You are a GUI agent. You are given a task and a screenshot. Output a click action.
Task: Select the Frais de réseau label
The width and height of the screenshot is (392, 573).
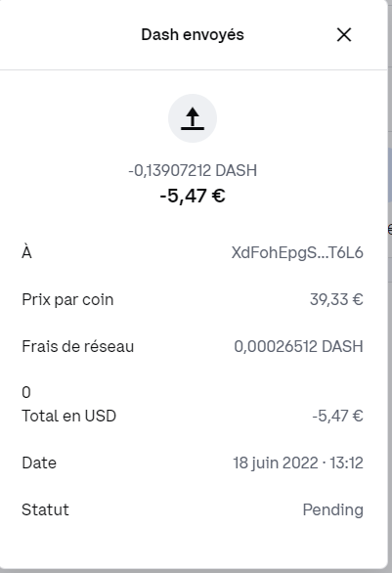click(78, 346)
